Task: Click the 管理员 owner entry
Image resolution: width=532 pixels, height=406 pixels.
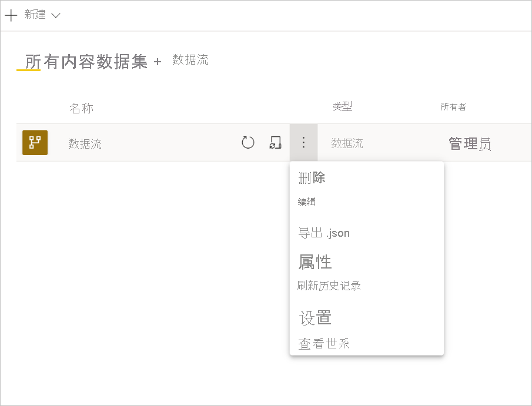Action: click(x=469, y=142)
